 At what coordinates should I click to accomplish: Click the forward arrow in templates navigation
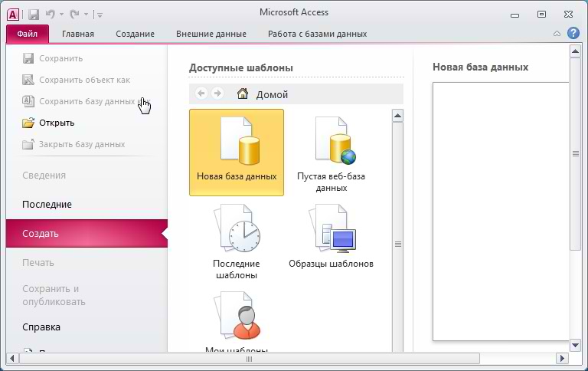click(x=217, y=93)
